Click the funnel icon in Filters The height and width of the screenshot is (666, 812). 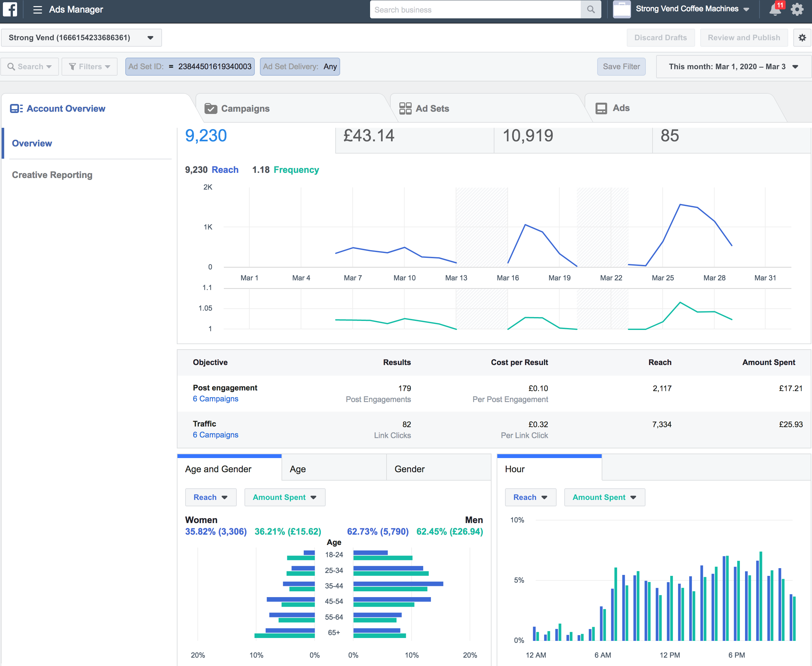click(72, 67)
